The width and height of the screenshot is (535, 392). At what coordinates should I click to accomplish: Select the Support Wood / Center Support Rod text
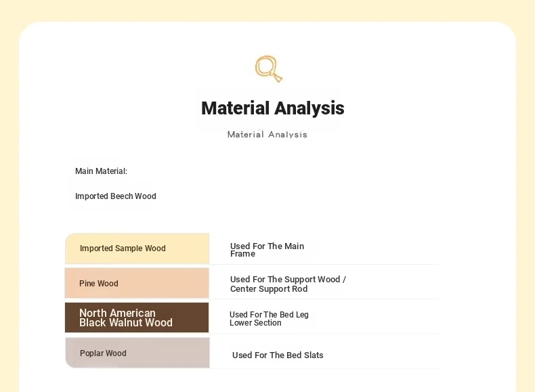pos(288,284)
